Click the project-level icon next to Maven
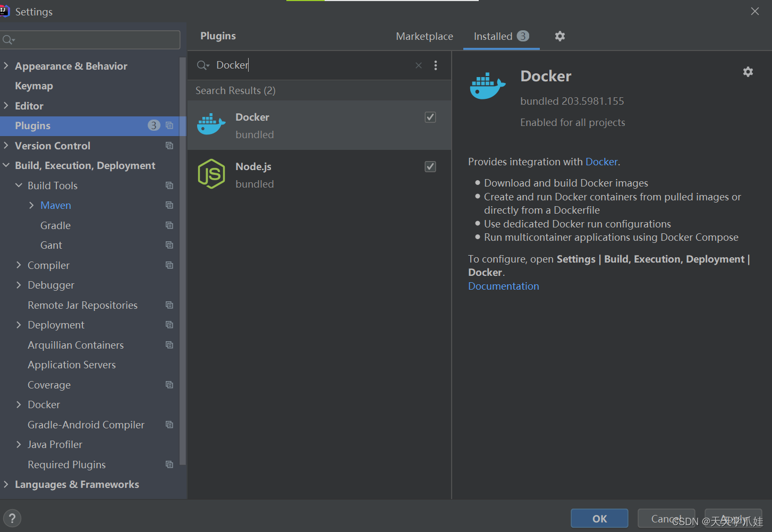The image size is (772, 532). 169,205
